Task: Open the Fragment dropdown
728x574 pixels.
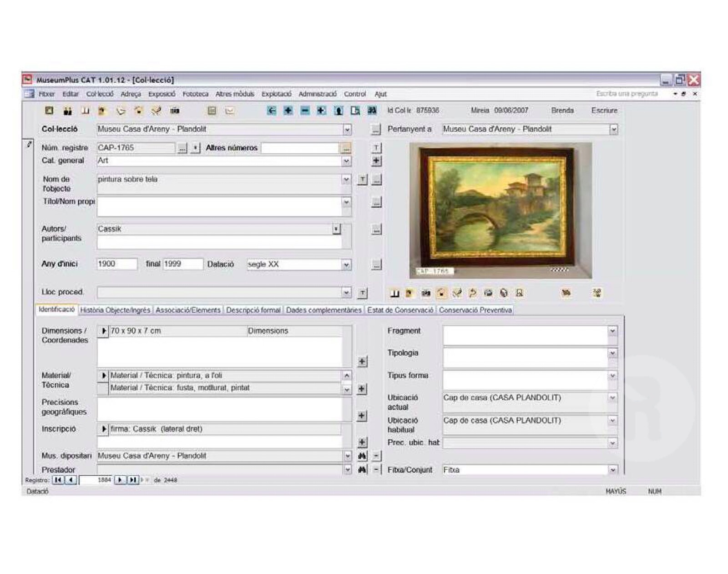Action: coord(612,331)
